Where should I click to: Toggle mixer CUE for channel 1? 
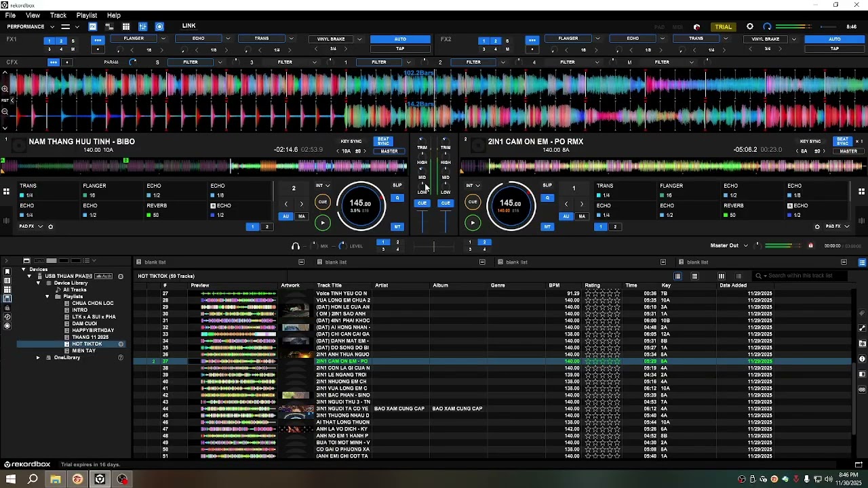coord(422,203)
